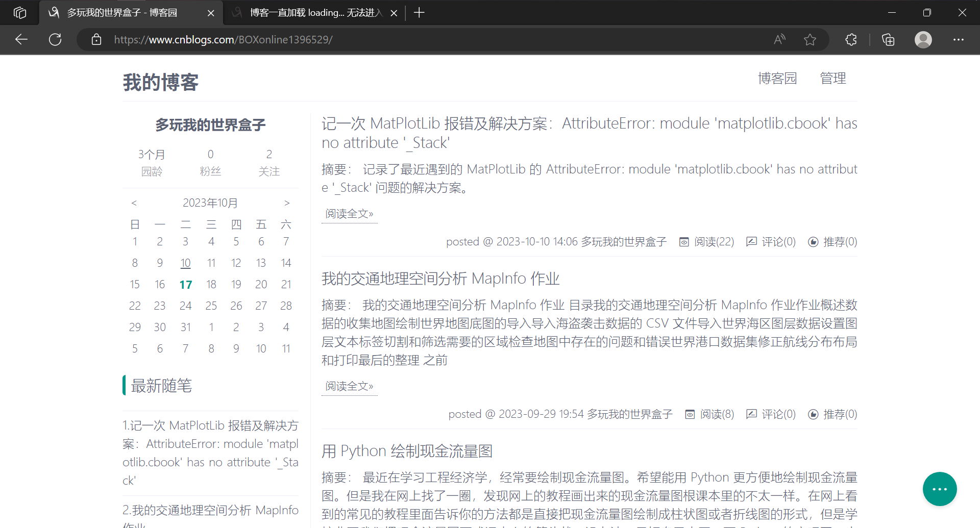Click the address bar URL
This screenshot has height=528, width=980.
click(224, 40)
